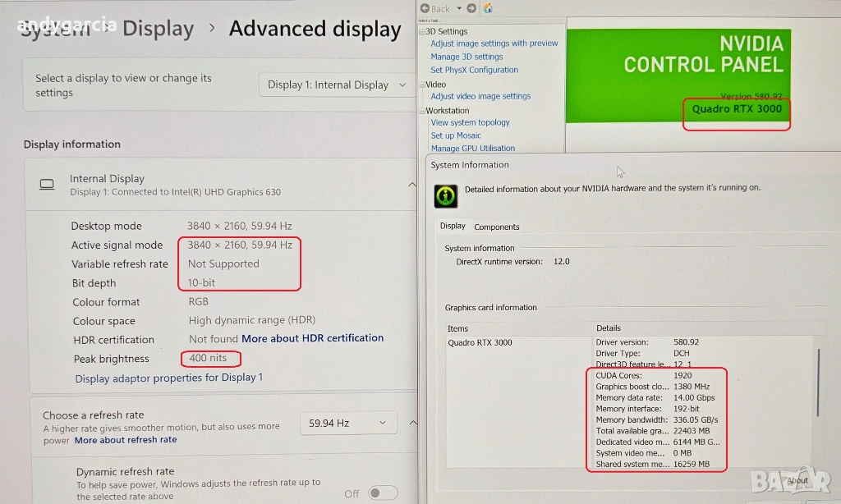Click the About button
The width and height of the screenshot is (841, 504).
point(797,480)
